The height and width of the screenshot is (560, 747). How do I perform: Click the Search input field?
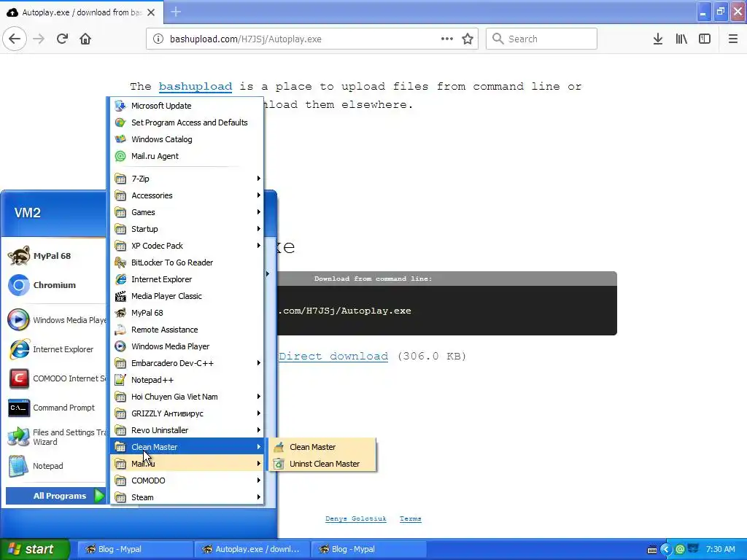(x=541, y=39)
